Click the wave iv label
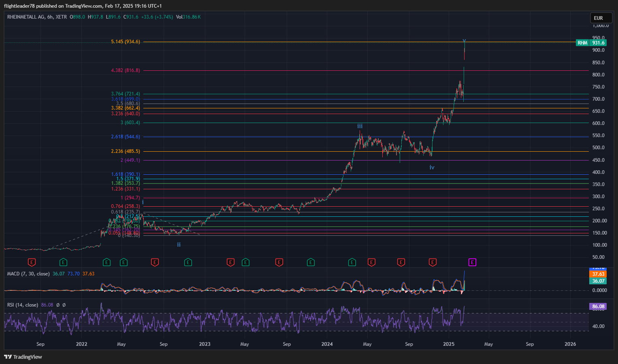The width and height of the screenshot is (618, 364). [432, 167]
